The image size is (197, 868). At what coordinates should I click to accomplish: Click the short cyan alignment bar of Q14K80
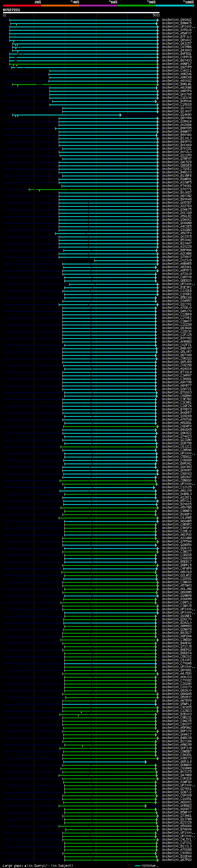tap(67, 115)
